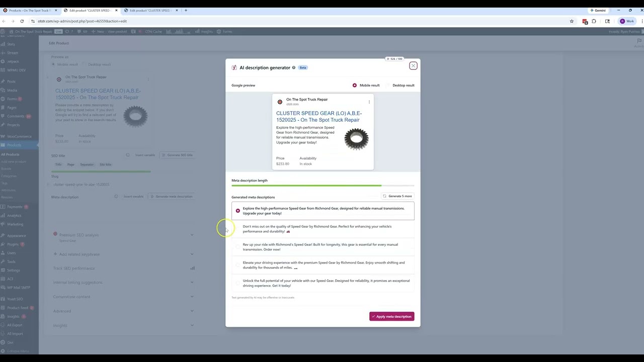Expand the Internal linking suggestions section
The height and width of the screenshot is (362, 644).
[x=123, y=282]
